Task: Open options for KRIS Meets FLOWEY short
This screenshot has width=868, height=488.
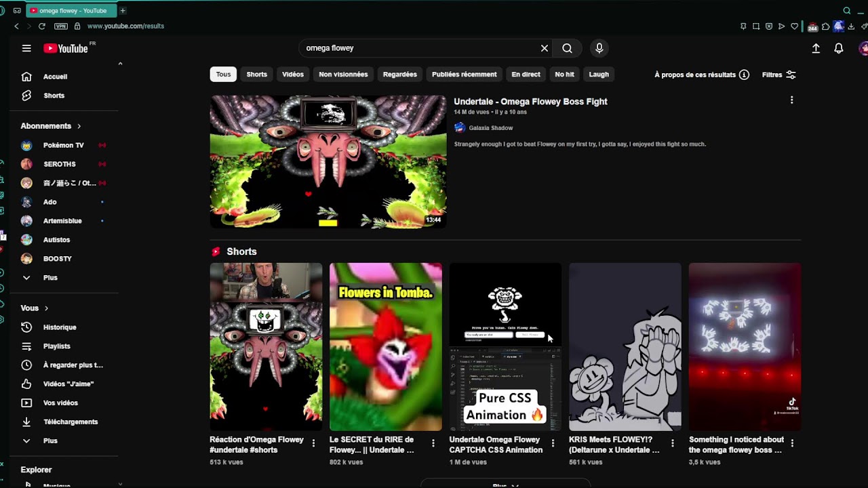Action: coord(673,443)
